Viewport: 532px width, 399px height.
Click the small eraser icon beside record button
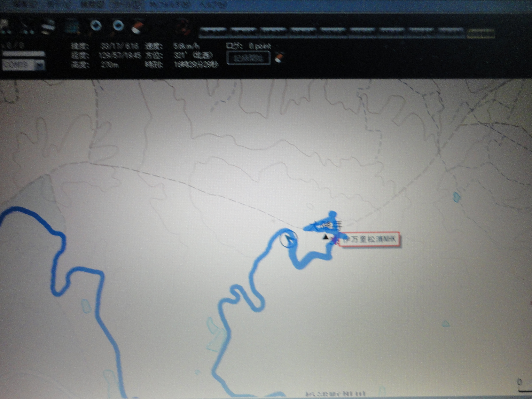279,58
